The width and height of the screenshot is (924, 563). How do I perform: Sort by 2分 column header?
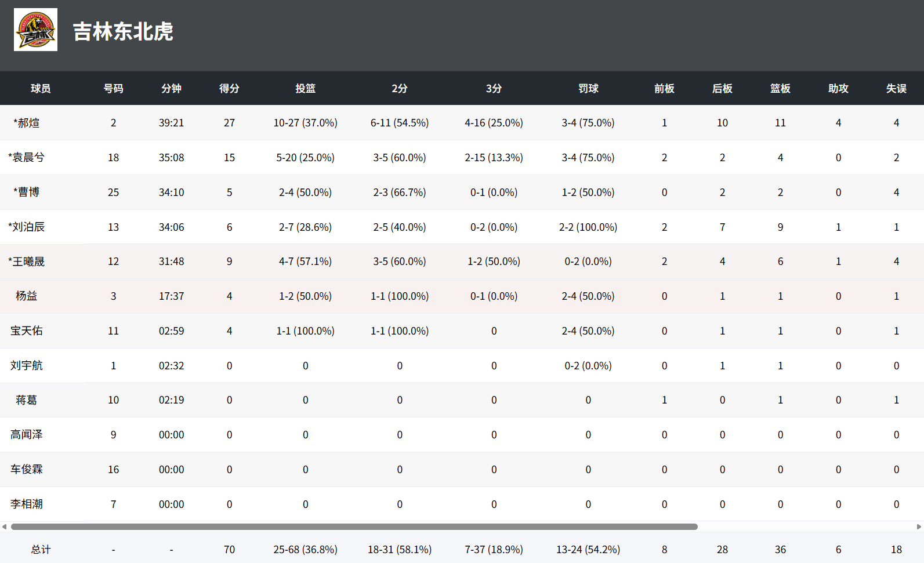click(x=400, y=89)
